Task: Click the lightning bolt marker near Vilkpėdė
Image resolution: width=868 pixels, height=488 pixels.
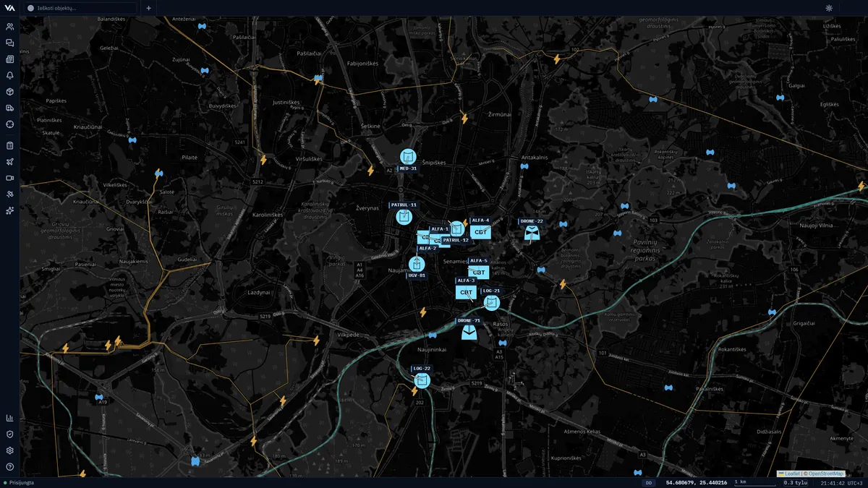Action: coord(316,341)
